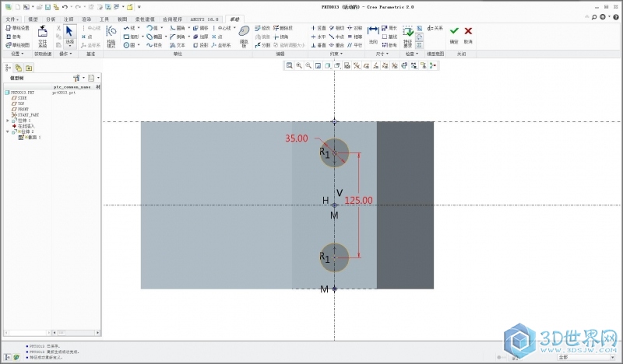Click Zoom Out in the graphics toolbar

308,65
